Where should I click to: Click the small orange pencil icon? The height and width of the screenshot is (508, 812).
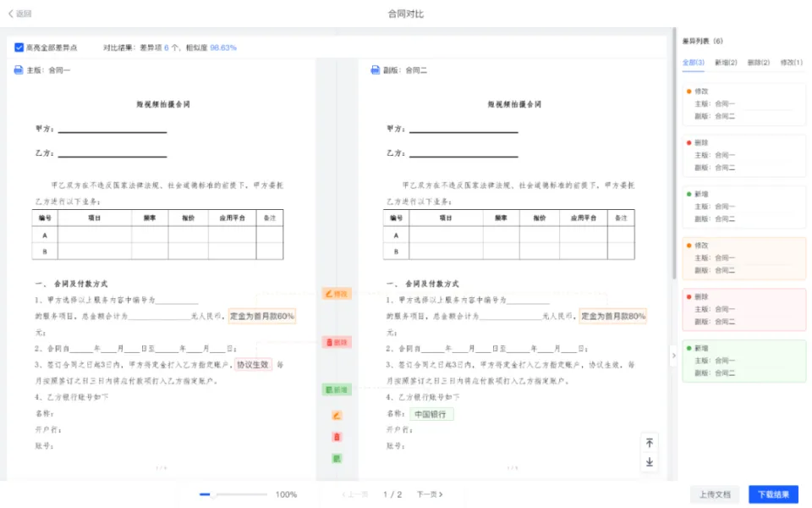(x=337, y=416)
